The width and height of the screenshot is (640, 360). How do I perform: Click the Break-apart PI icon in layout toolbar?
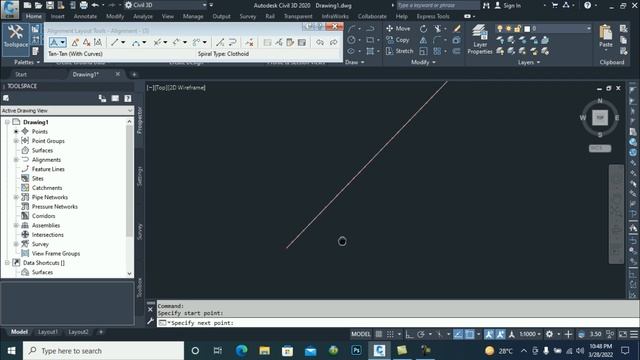point(98,42)
